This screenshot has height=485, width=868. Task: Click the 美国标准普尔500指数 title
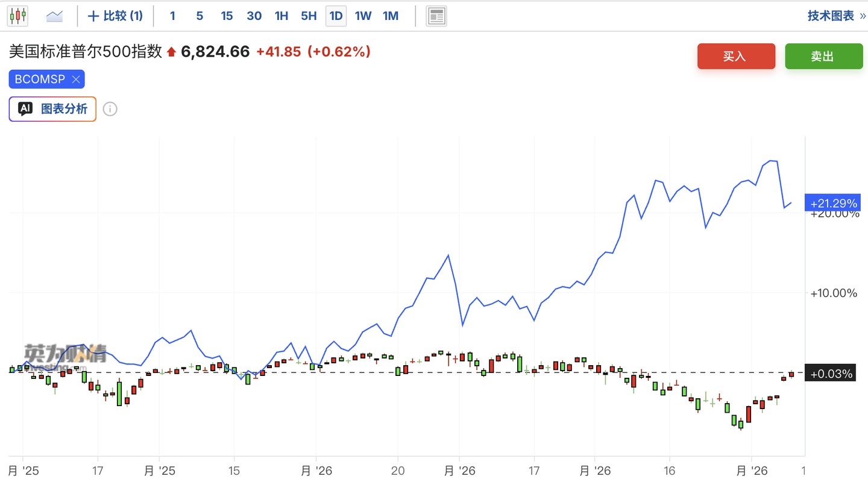pos(86,52)
